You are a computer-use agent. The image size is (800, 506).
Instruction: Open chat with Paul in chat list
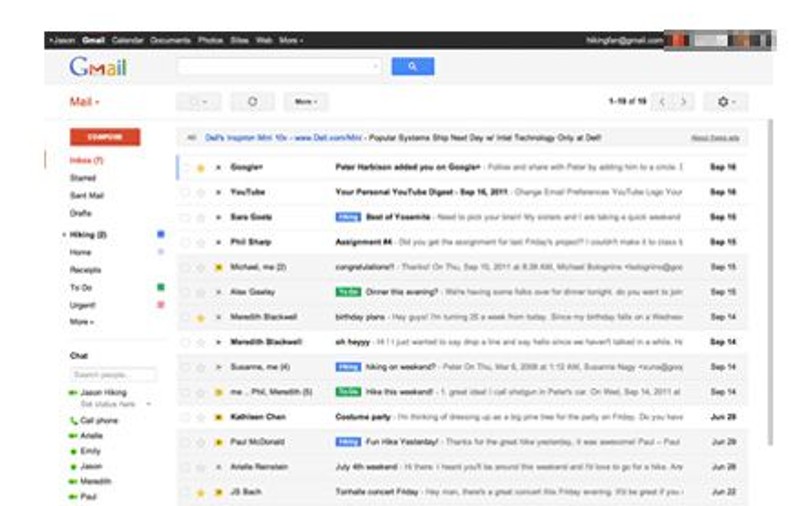(88, 496)
